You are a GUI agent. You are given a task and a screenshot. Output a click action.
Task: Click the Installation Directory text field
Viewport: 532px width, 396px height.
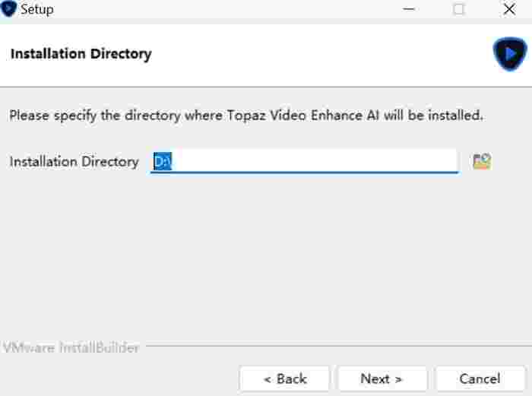pos(304,161)
